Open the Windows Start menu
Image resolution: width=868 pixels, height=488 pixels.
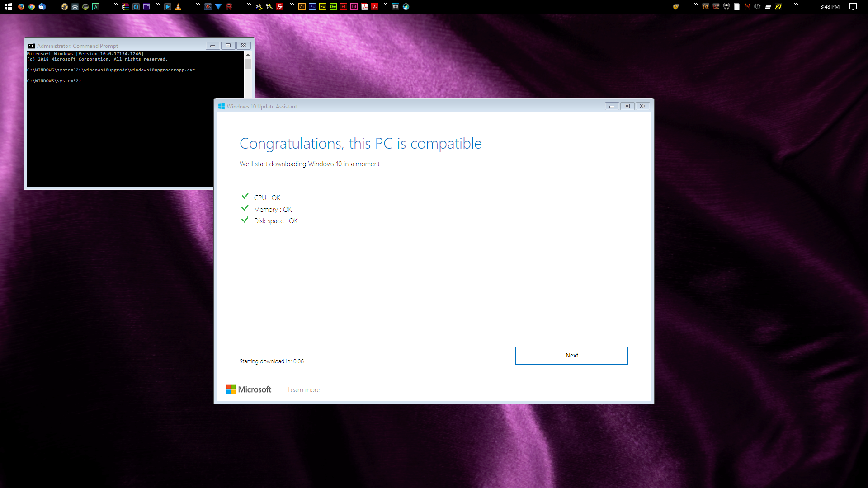tap(8, 7)
